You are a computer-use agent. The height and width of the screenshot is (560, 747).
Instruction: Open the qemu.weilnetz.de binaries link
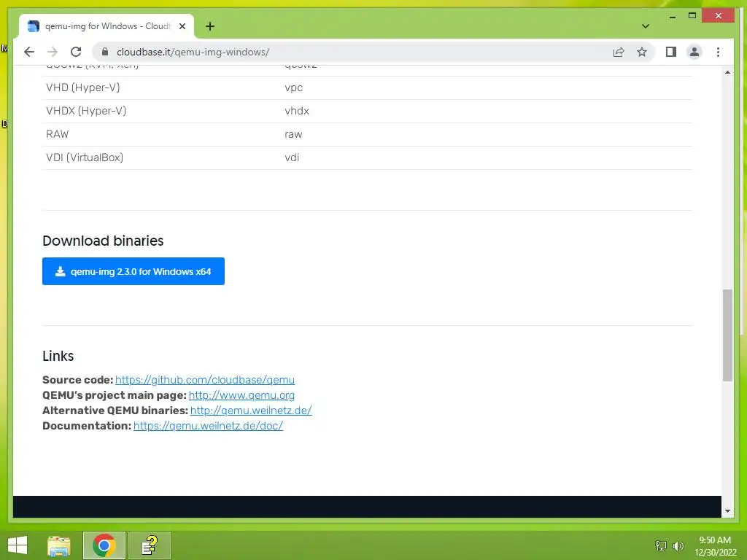coord(251,411)
